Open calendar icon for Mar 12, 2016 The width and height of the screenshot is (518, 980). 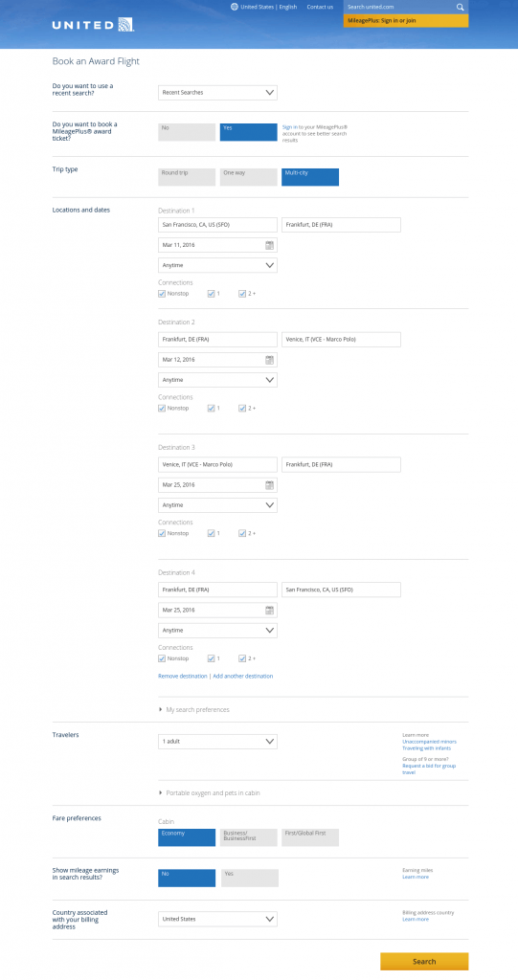click(270, 360)
